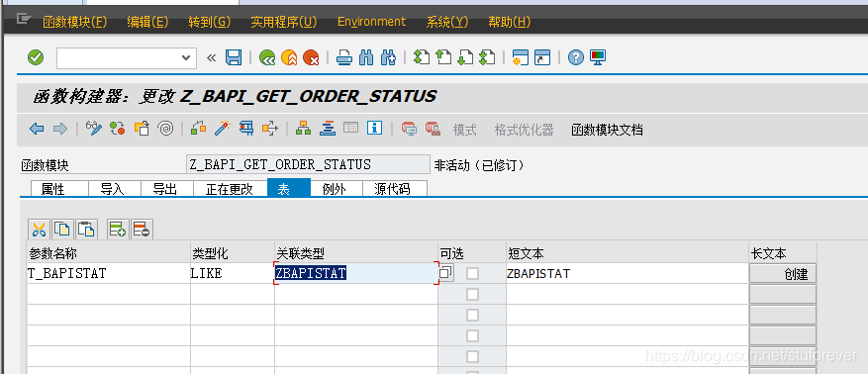Click Find Next binoculars-plus icon
Viewport: 868px width, 374px height.
(388, 57)
